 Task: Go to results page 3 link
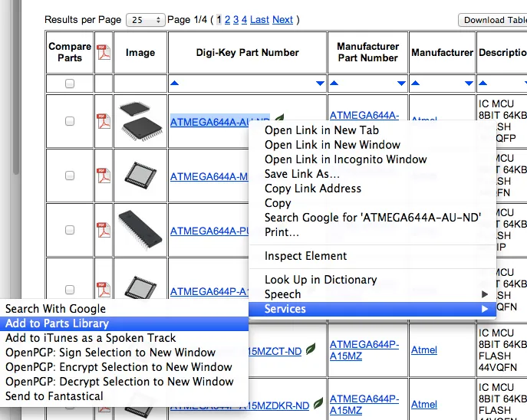click(x=236, y=20)
